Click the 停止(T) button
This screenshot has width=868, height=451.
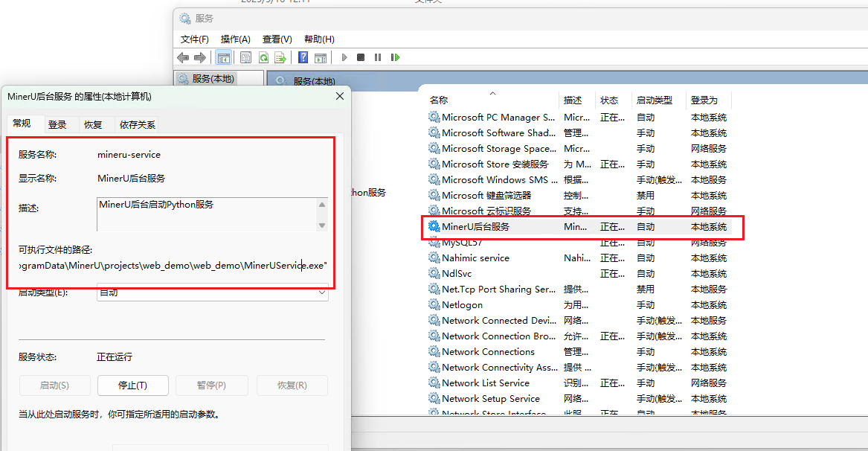(133, 385)
